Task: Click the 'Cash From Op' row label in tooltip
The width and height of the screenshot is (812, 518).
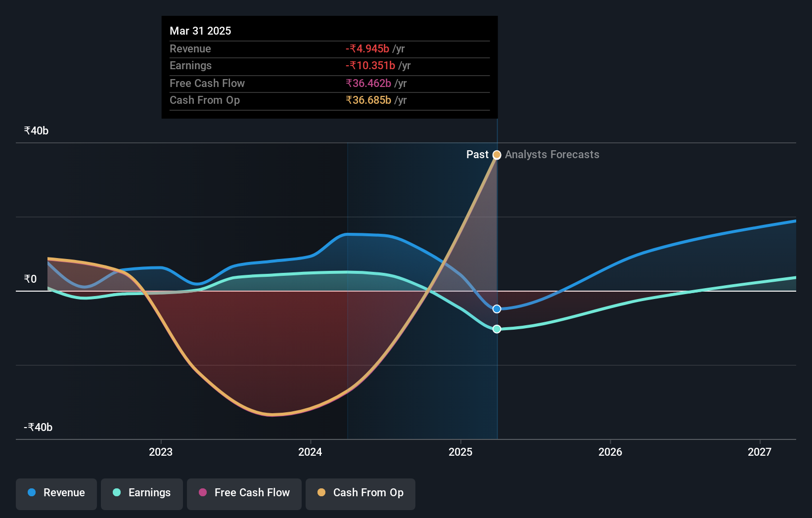Action: click(x=205, y=100)
